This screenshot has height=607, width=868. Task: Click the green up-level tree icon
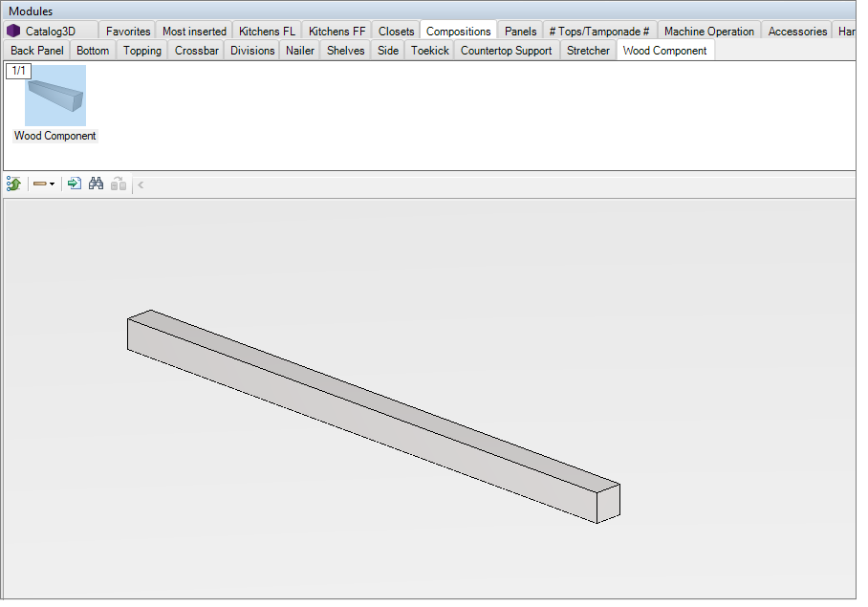13,184
